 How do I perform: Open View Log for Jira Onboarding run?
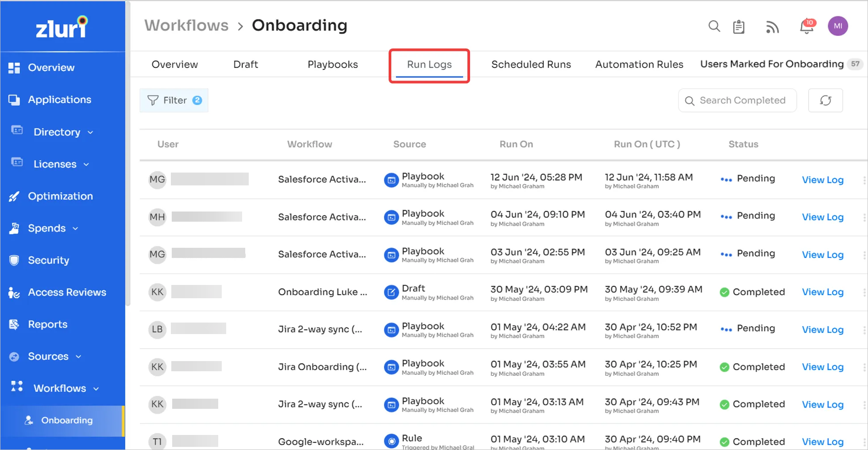pos(822,366)
